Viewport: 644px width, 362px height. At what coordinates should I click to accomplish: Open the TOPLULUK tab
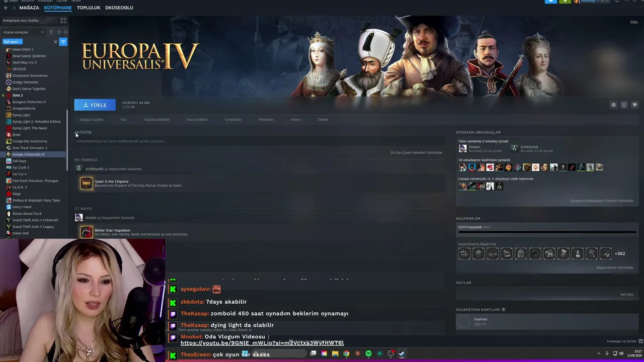click(x=89, y=8)
